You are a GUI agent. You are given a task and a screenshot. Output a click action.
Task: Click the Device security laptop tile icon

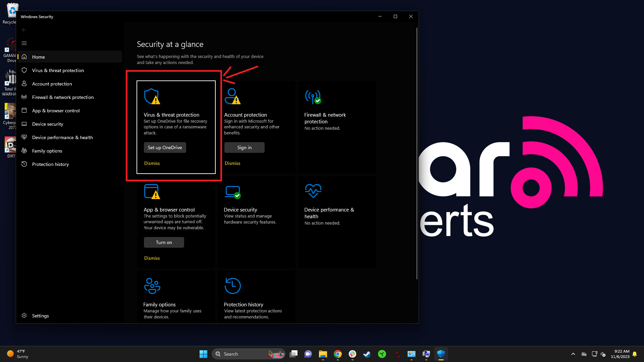pyautogui.click(x=233, y=192)
